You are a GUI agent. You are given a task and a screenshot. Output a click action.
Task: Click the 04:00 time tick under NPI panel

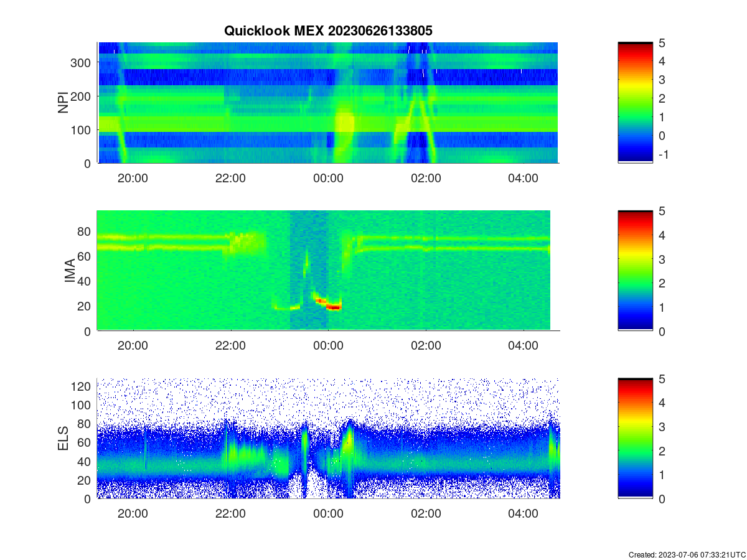click(x=524, y=177)
